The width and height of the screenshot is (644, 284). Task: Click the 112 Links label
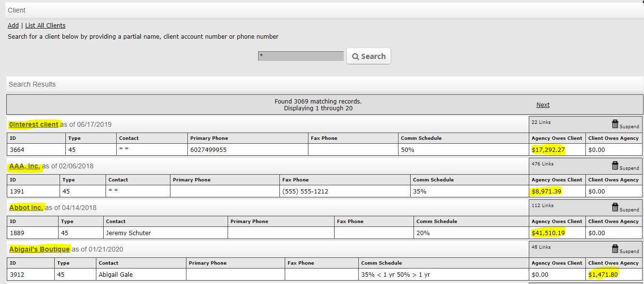[542, 206]
